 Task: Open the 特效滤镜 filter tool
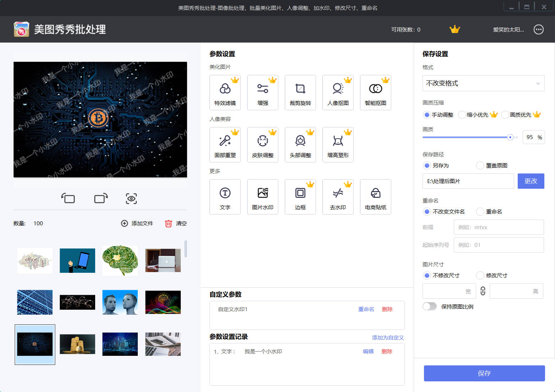[225, 93]
